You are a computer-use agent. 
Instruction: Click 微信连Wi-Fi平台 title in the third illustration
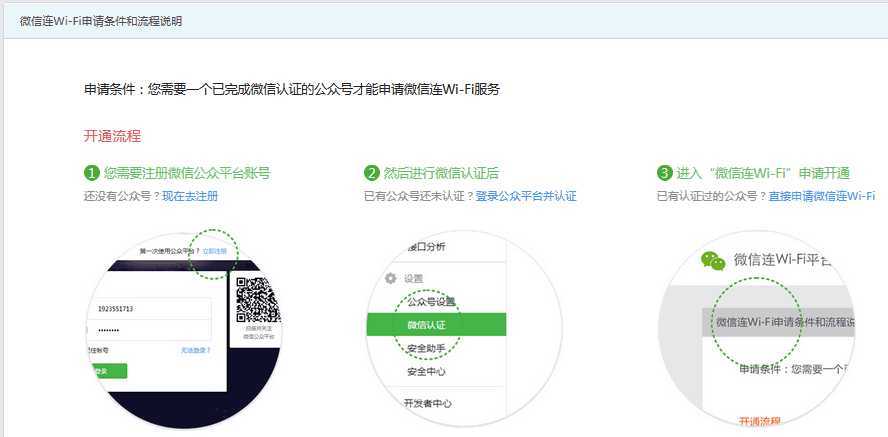click(783, 260)
